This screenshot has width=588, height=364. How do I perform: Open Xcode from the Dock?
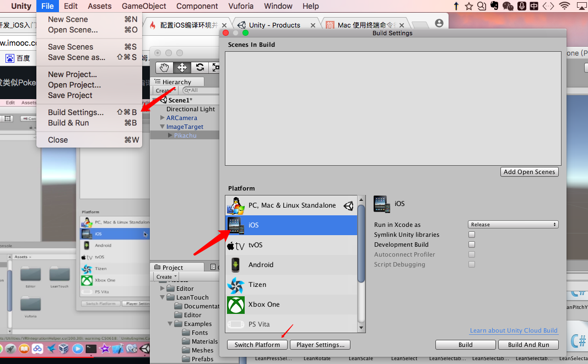[117, 349]
